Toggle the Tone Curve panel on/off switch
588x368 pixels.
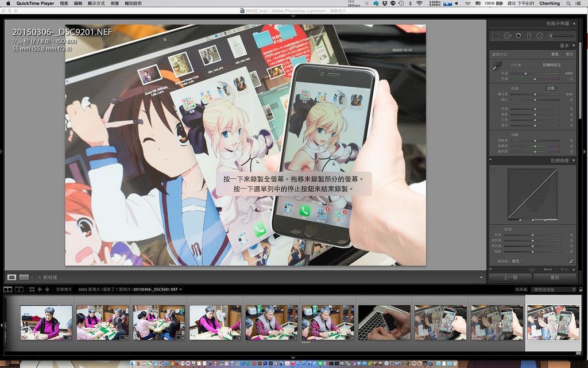[490, 160]
